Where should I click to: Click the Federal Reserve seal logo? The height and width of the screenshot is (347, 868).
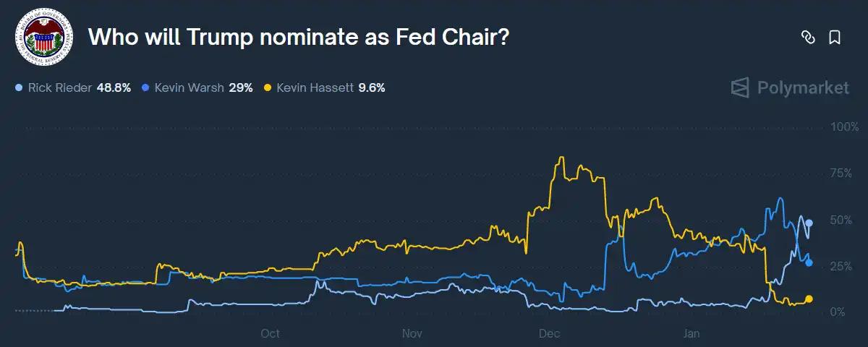pos(43,38)
